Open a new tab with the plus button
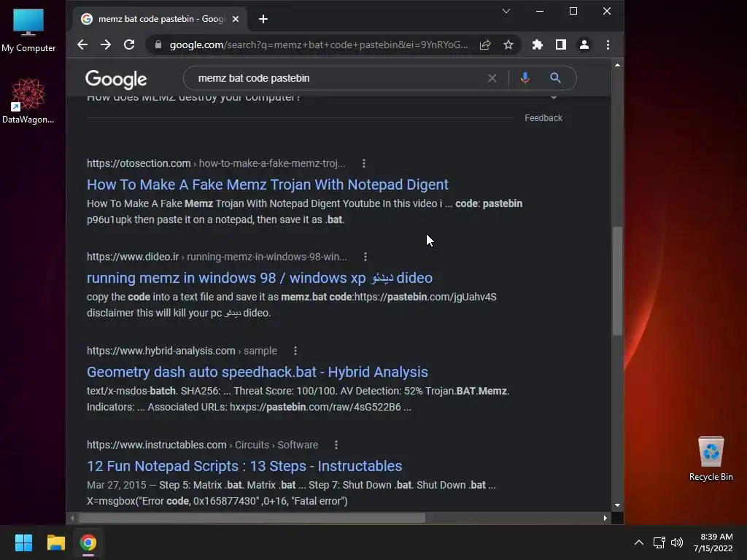Viewport: 747px width, 560px height. click(263, 19)
